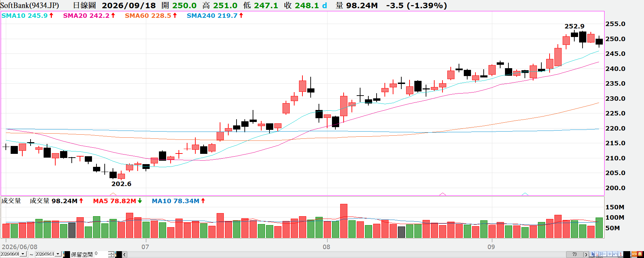The image size is (644, 258).
Task: Click the SMA60 228.5 indicator label
Action: pyautogui.click(x=148, y=15)
